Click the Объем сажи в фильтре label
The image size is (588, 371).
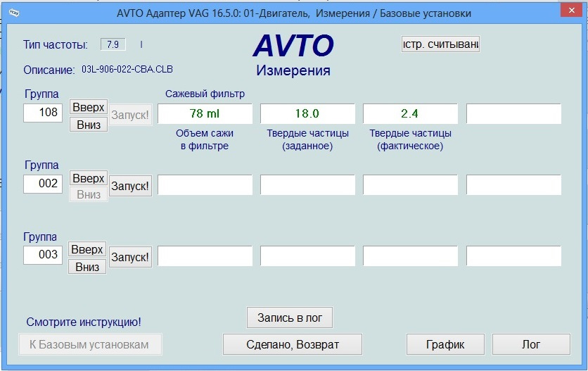[205, 139]
